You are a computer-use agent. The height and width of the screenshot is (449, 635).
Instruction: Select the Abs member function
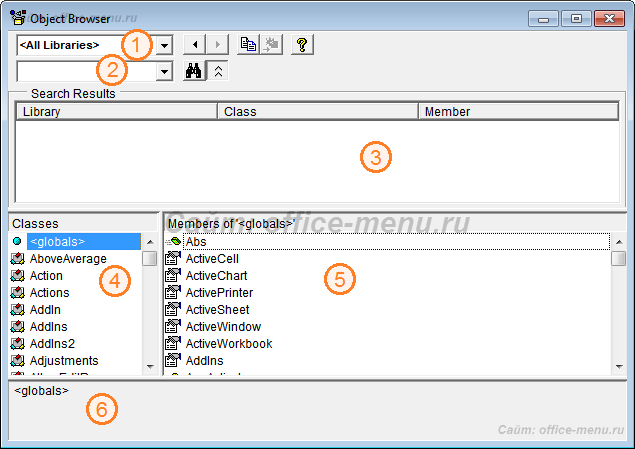(396, 241)
